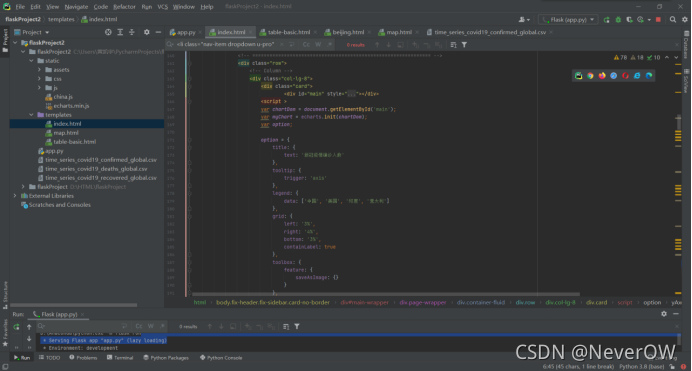
Task: Jump to next occurrence in editor find bar
Action: (x=388, y=45)
